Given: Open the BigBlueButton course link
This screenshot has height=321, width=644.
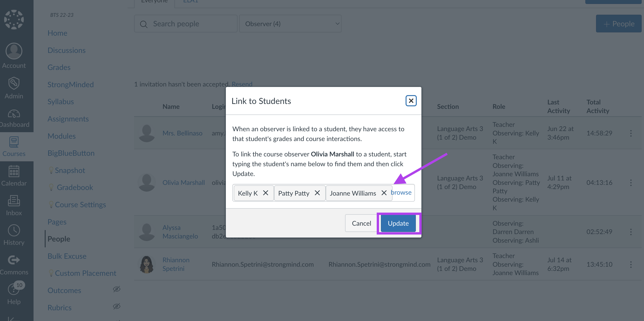Looking at the screenshot, I should coord(71,153).
